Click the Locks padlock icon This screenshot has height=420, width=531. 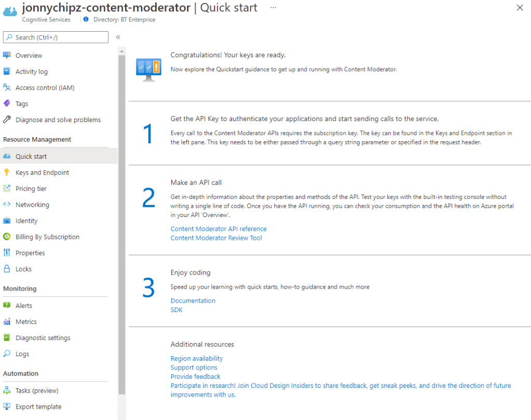point(7,269)
